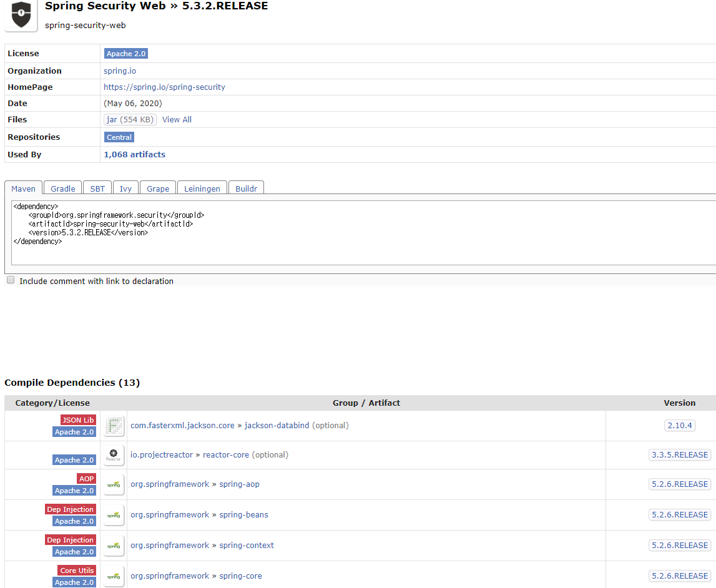716x588 pixels.
Task: Open the spring-security homepage link
Action: coord(164,87)
